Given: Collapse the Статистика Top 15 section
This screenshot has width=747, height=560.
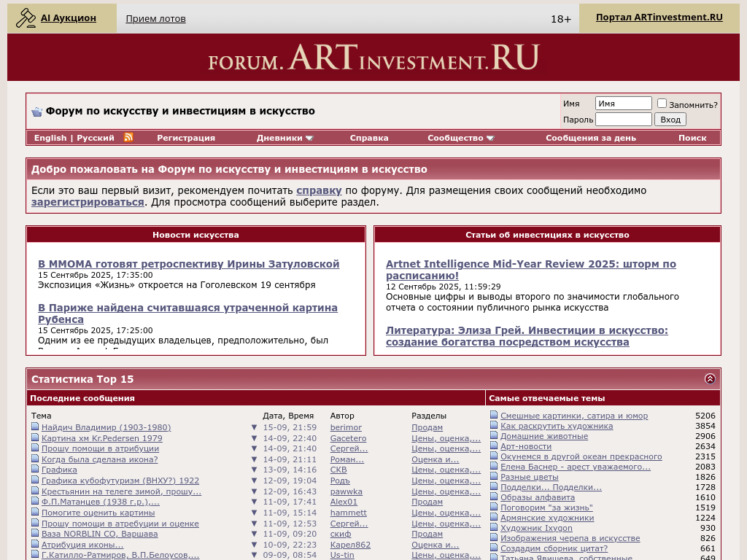Looking at the screenshot, I should click(710, 378).
